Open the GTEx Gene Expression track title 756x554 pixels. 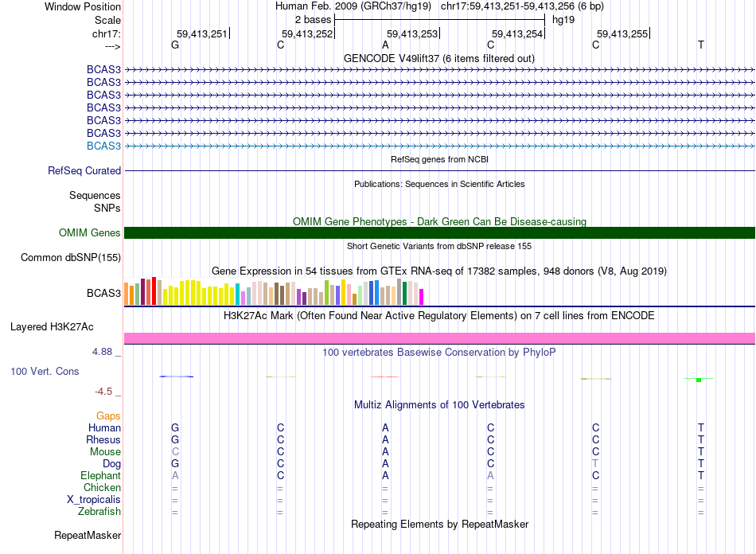point(439,271)
